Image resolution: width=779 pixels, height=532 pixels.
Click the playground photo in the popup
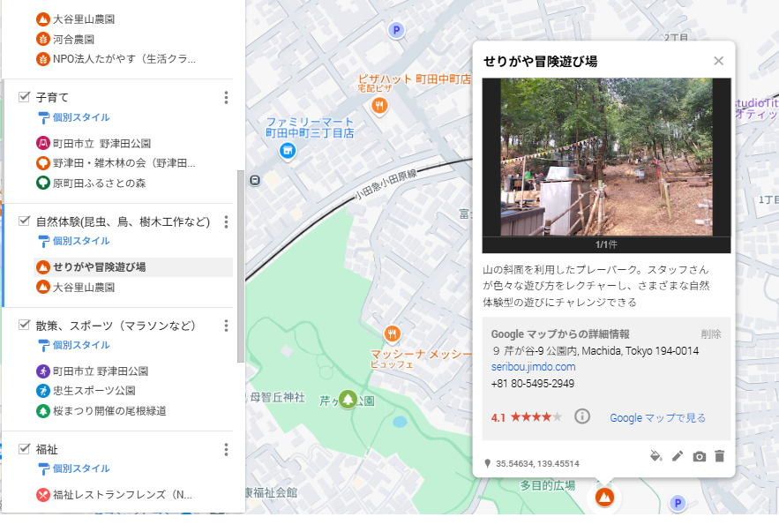tap(606, 156)
